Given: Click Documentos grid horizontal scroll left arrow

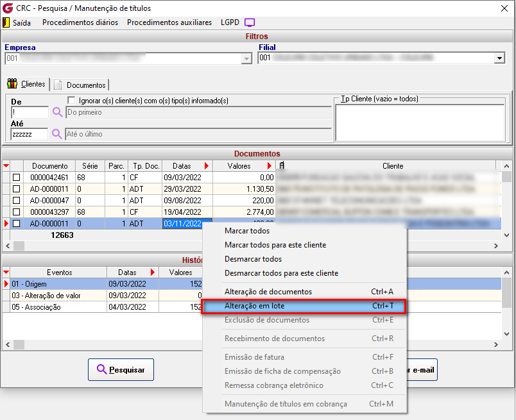Looking at the screenshot, I should [8, 246].
